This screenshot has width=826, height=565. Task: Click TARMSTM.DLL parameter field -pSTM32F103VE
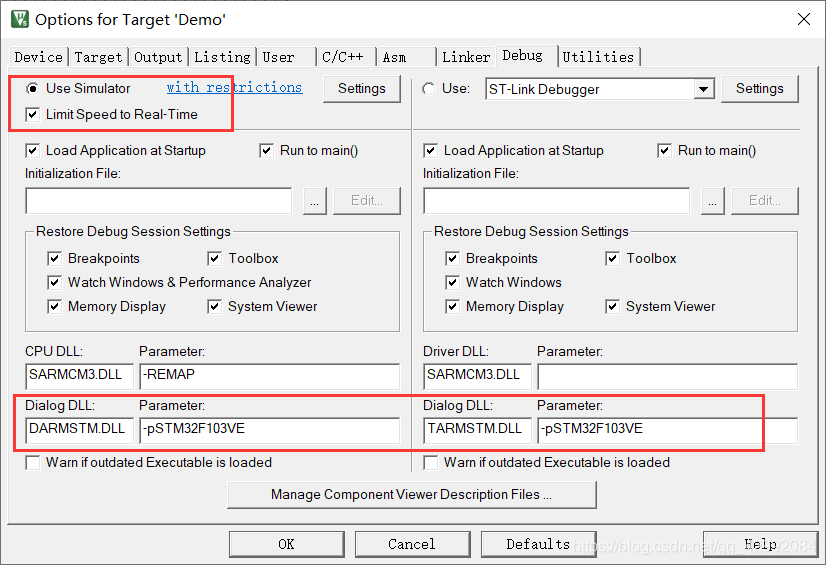pos(667,430)
